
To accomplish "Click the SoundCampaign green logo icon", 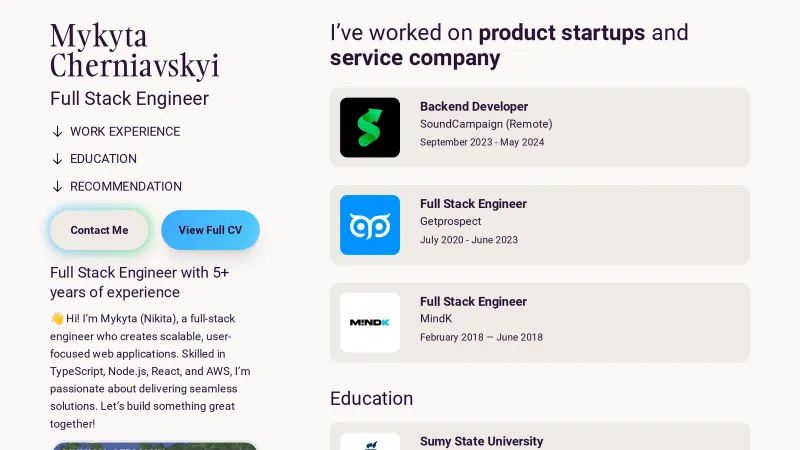I will (x=370, y=127).
